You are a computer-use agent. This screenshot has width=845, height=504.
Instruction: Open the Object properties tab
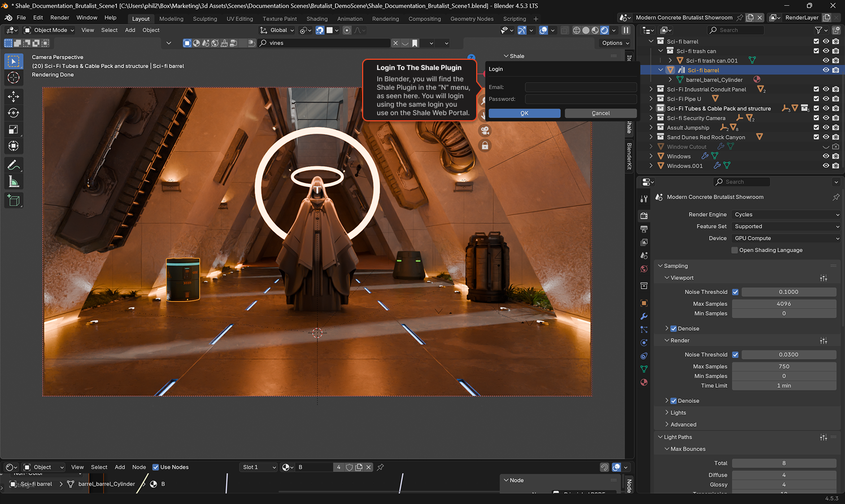644,303
